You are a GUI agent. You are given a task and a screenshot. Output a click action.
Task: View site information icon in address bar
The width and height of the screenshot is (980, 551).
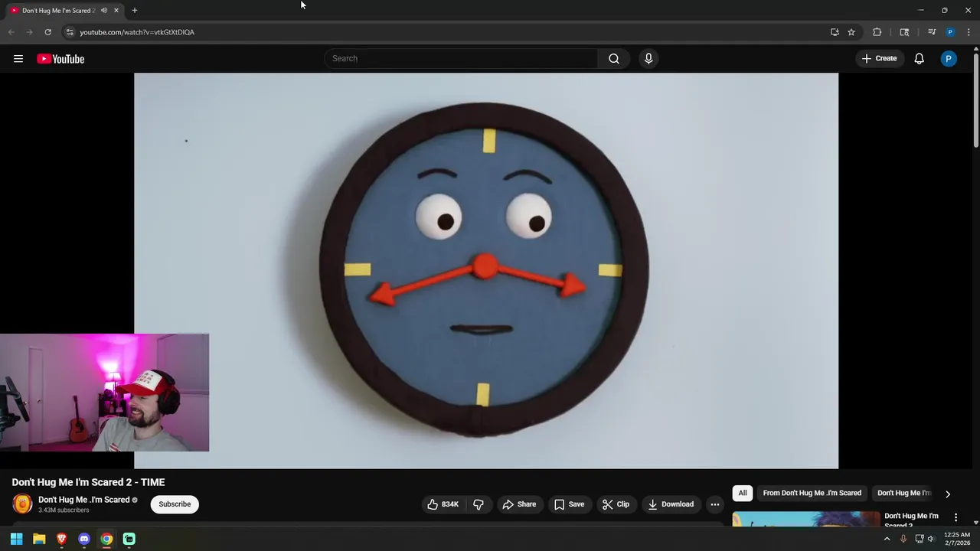coord(70,32)
